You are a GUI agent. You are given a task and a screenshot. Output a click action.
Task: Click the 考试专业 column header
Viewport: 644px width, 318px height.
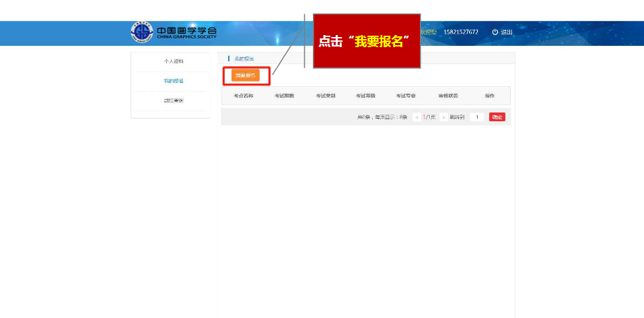406,96
